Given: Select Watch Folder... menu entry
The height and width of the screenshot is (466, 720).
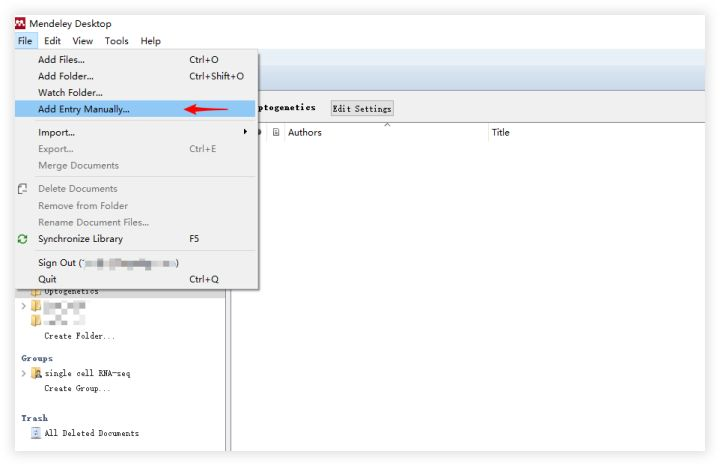Looking at the screenshot, I should tap(135, 93).
